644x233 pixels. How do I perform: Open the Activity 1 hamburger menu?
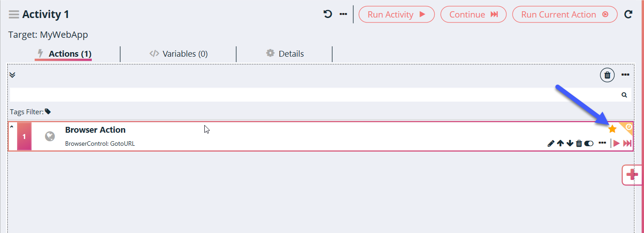click(14, 14)
